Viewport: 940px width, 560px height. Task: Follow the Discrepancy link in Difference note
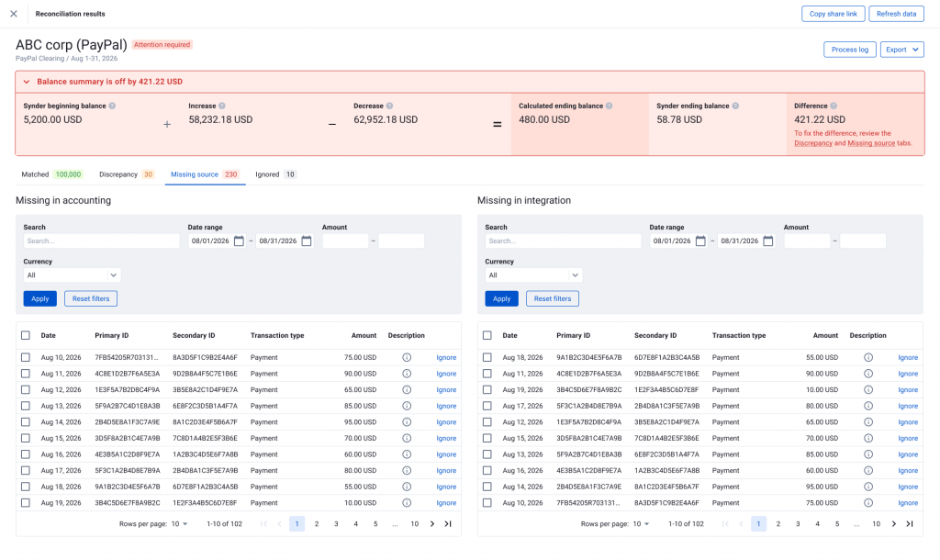pos(813,143)
